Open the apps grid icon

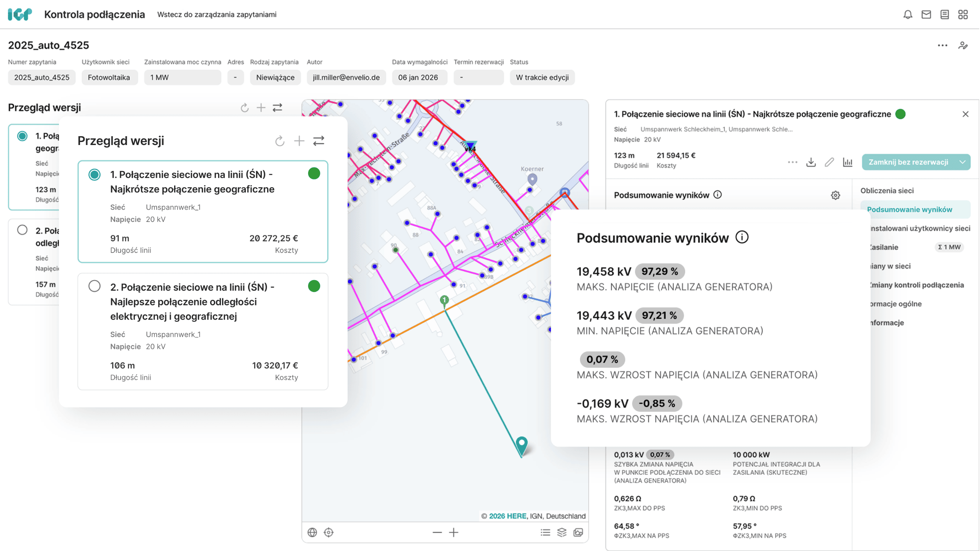point(963,15)
